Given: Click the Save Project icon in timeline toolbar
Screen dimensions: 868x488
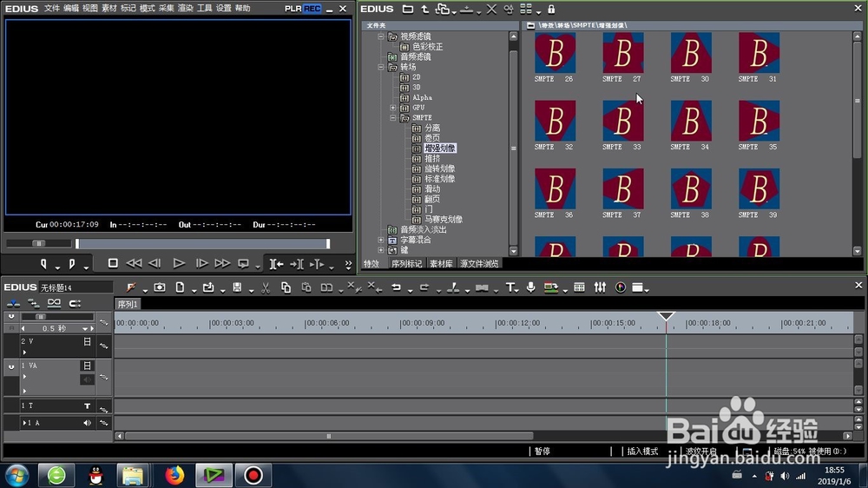Looking at the screenshot, I should tap(237, 287).
